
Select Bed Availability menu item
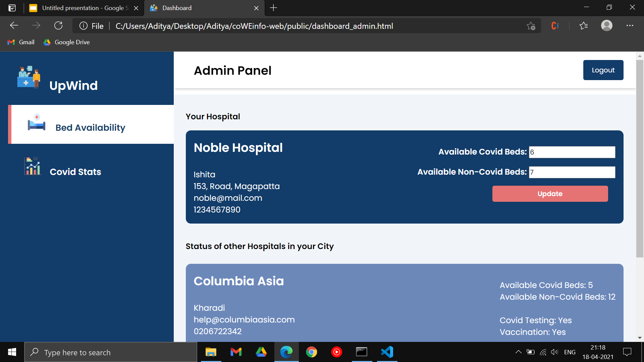91,128
